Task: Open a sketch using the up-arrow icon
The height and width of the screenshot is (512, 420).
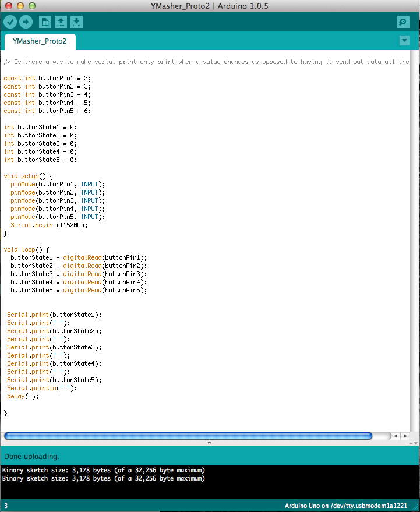Action: 61,22
